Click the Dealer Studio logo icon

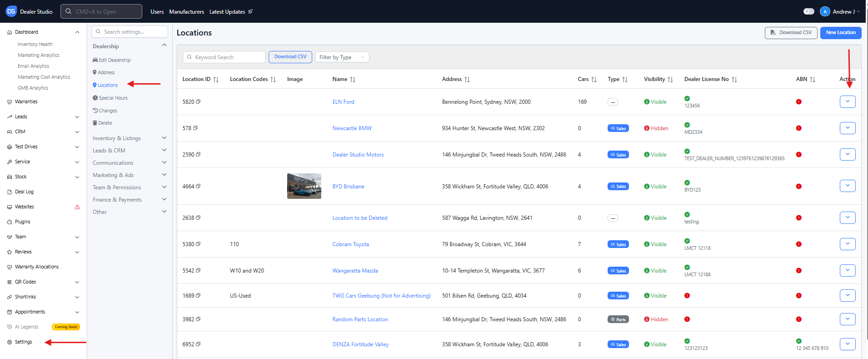pos(11,11)
